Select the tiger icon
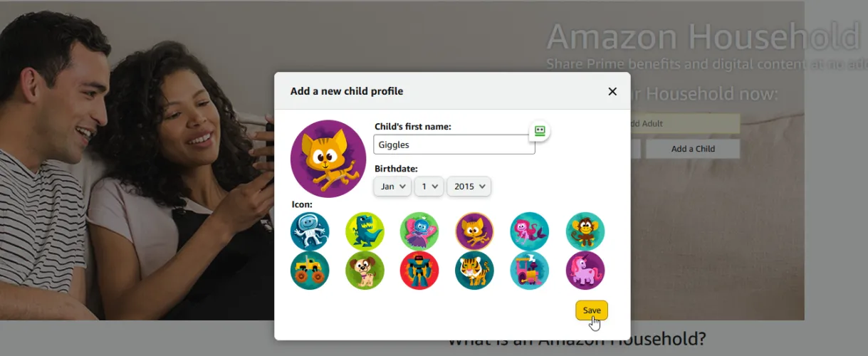Image resolution: width=868 pixels, height=356 pixels. tap(474, 271)
